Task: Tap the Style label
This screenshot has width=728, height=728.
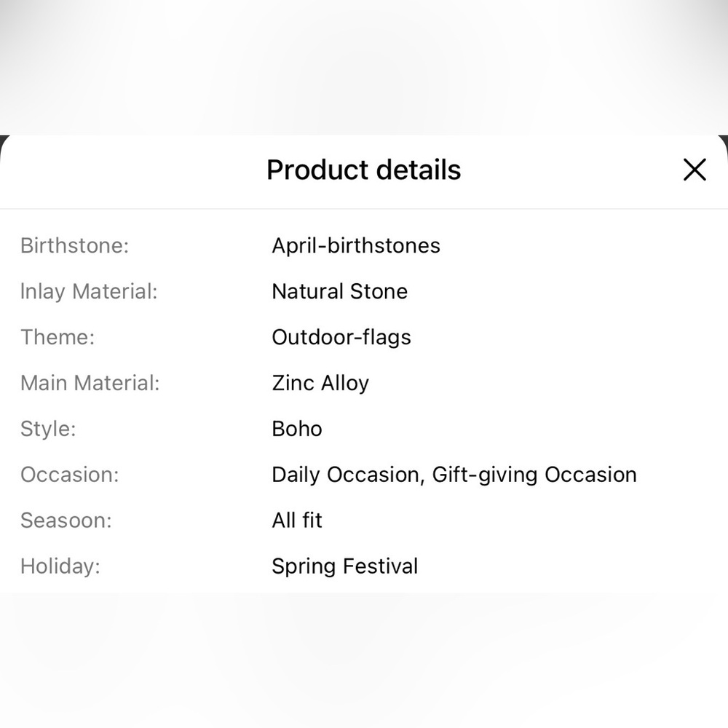Action: tap(48, 429)
